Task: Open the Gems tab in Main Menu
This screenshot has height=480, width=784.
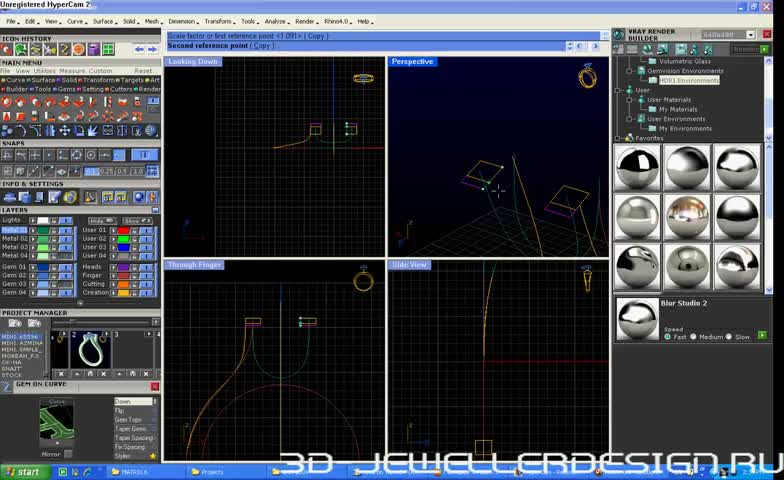Action: pyautogui.click(x=66, y=89)
